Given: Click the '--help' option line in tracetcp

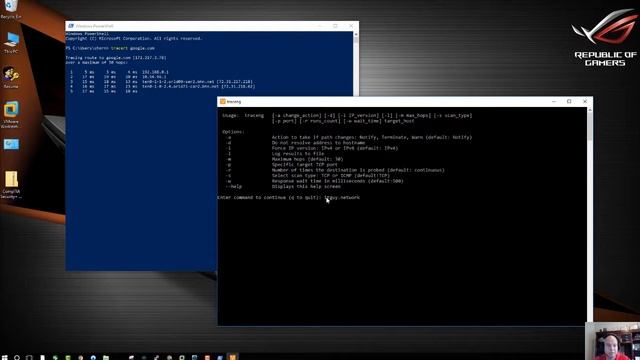Looking at the screenshot, I should pos(283,187).
